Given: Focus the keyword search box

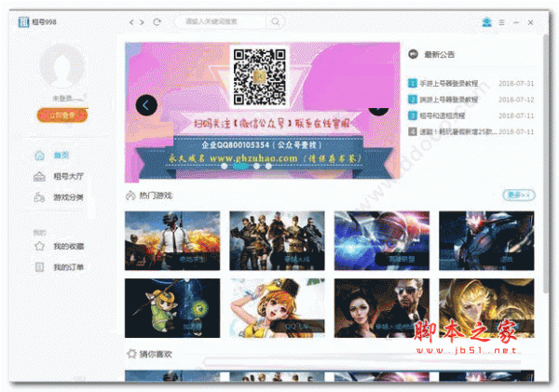Looking at the screenshot, I should coord(221,21).
